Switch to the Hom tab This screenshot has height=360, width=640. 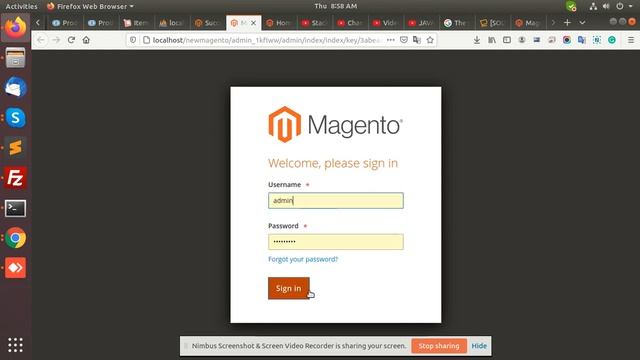click(278, 23)
